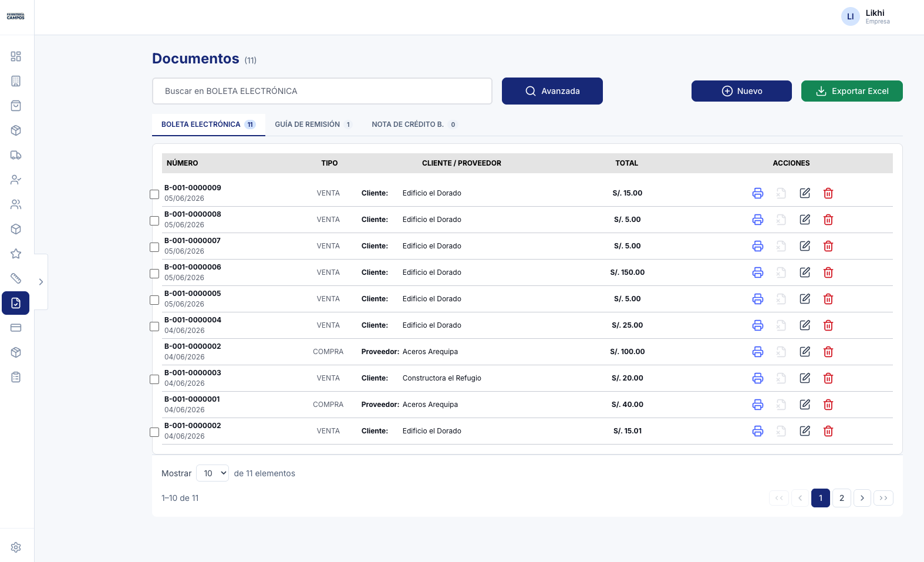
Task: Edit document B-001-0000005
Action: pos(805,299)
